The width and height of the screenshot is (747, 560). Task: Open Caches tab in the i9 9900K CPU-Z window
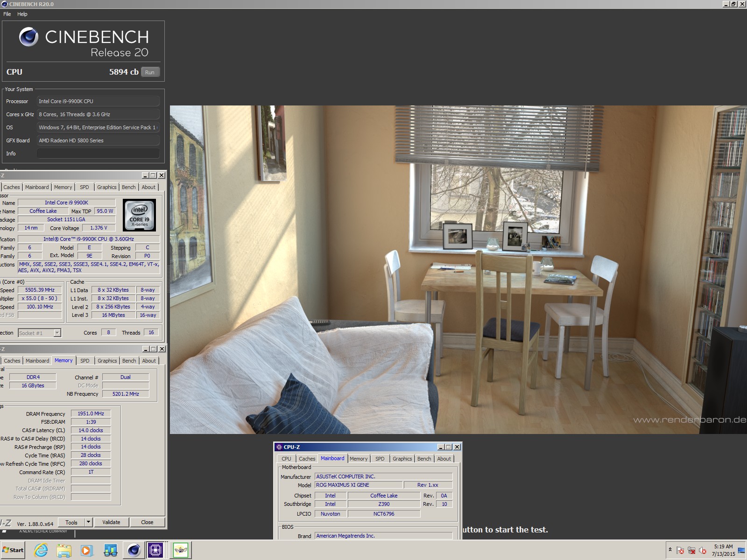click(x=12, y=187)
